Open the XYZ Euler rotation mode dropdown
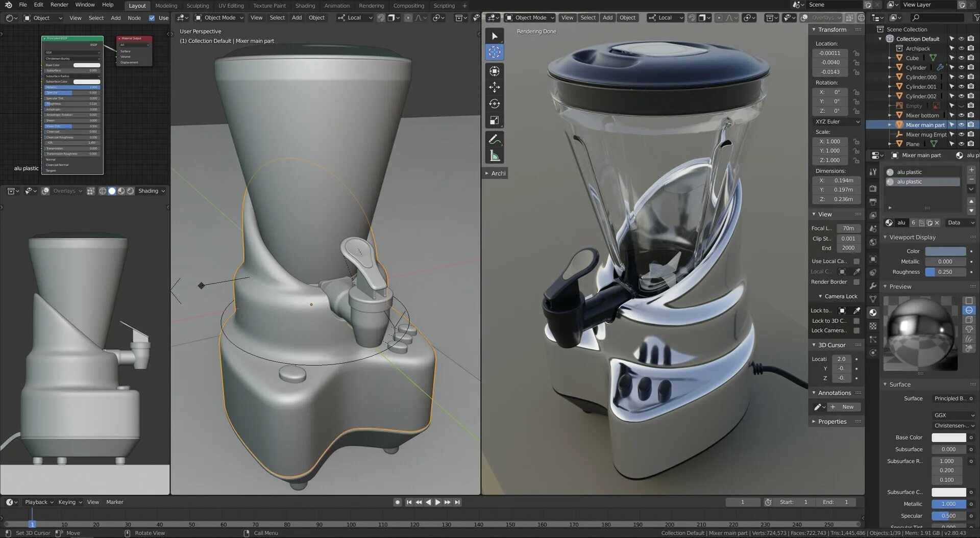Screen dimensions: 980x538 click(x=837, y=122)
